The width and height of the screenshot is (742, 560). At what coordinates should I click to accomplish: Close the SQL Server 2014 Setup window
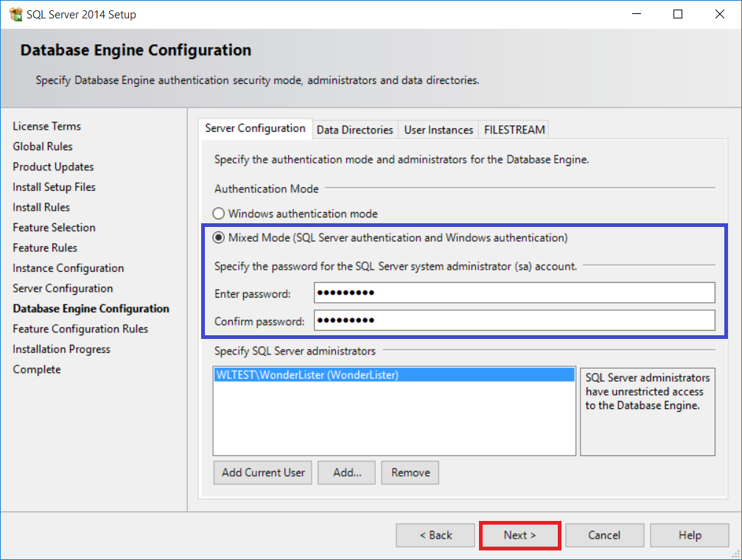(x=719, y=14)
